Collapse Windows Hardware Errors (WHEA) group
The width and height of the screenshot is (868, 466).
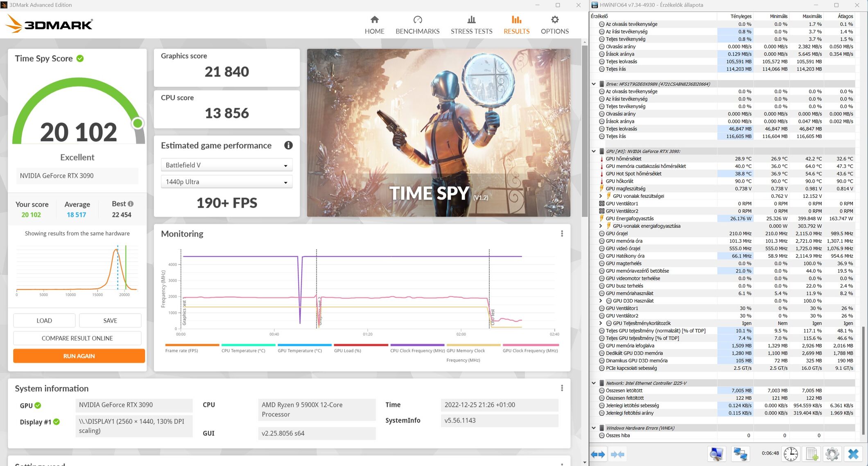pyautogui.click(x=594, y=428)
